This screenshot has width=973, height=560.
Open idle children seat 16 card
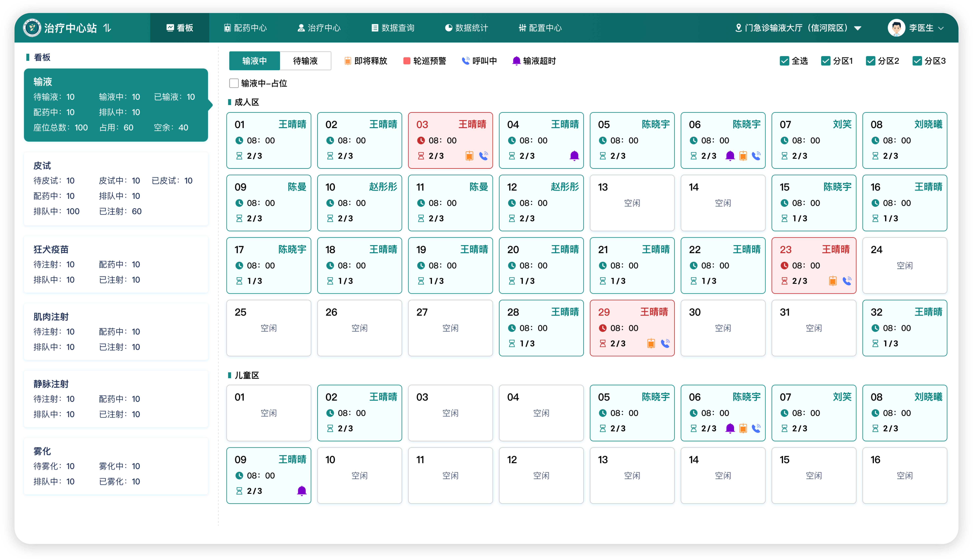pyautogui.click(x=905, y=476)
